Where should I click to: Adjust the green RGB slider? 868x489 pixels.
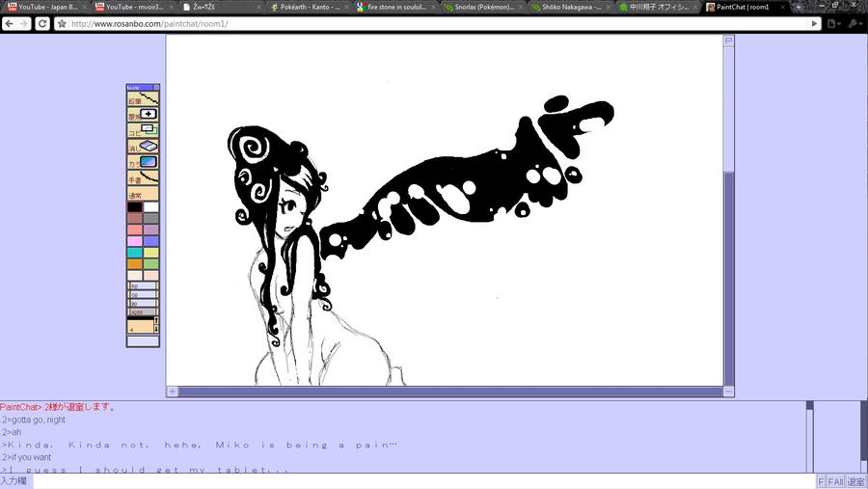(x=143, y=294)
